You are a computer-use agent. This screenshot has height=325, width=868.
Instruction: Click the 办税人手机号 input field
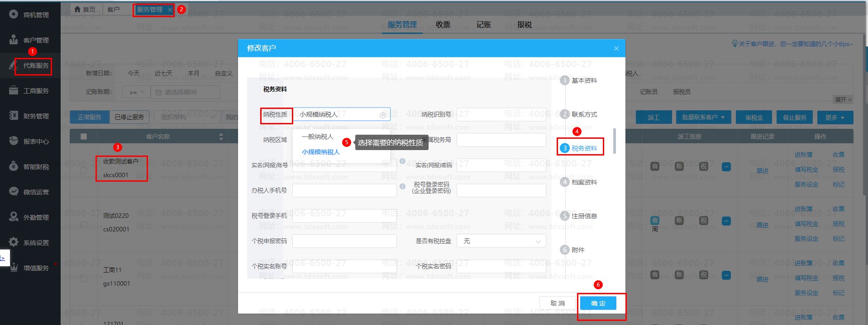coord(344,191)
